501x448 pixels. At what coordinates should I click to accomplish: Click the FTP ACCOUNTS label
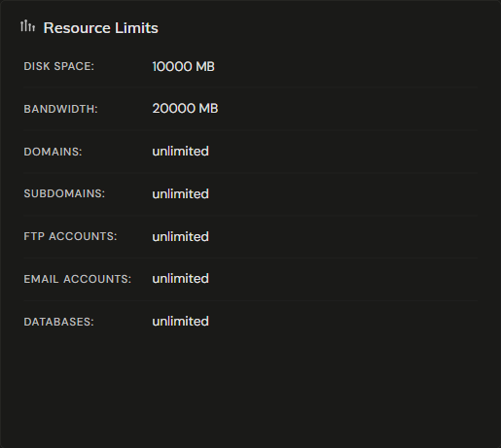point(70,236)
